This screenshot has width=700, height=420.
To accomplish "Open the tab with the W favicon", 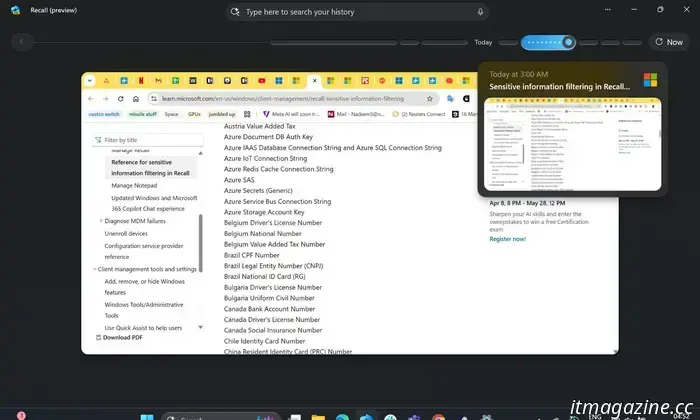I will [193, 81].
